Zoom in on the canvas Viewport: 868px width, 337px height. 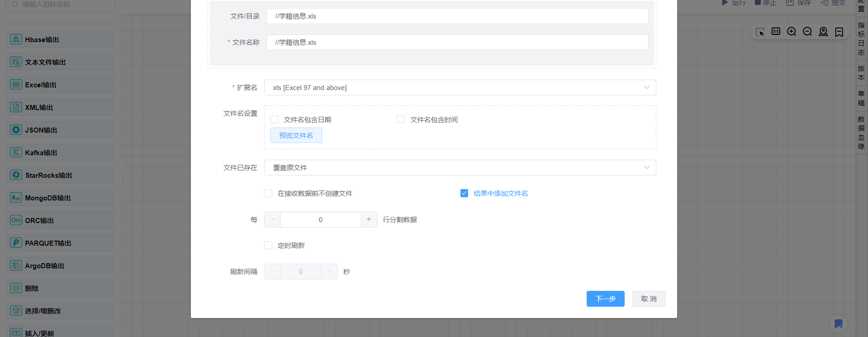pos(792,32)
